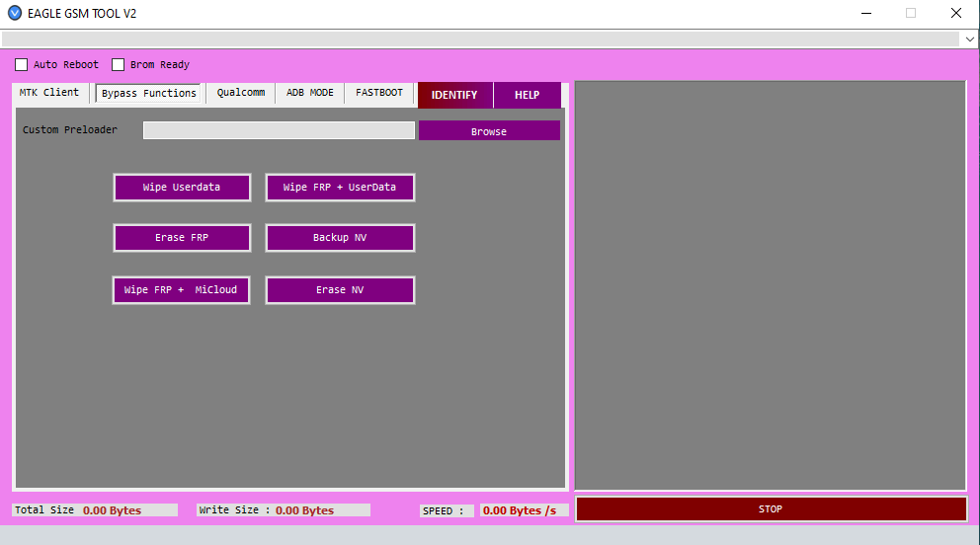Screen dimensions: 980x545
Task: Open the Qualcomm tab
Action: click(241, 93)
